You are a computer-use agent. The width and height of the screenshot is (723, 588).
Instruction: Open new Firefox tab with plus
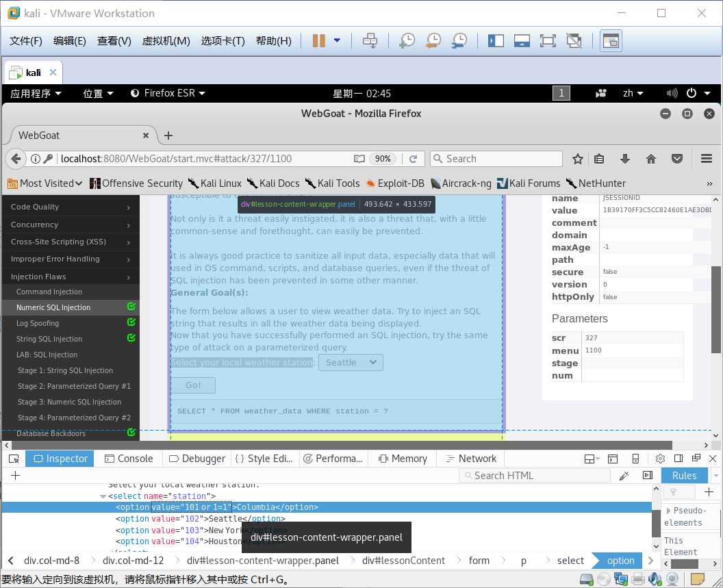coord(168,136)
